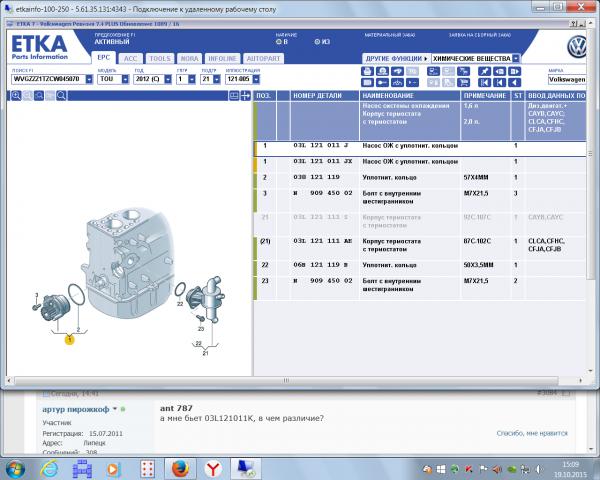Click the crossed arrows move icon

[245, 96]
